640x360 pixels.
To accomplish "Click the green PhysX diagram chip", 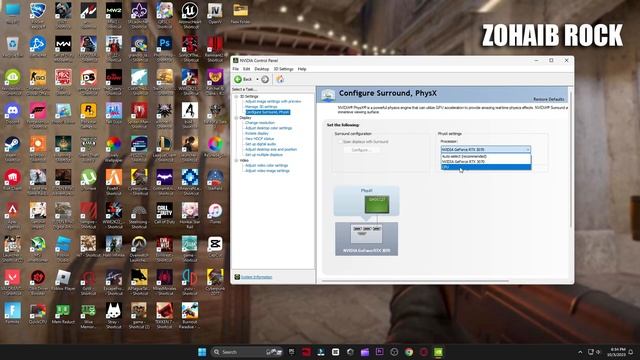I will click(377, 204).
